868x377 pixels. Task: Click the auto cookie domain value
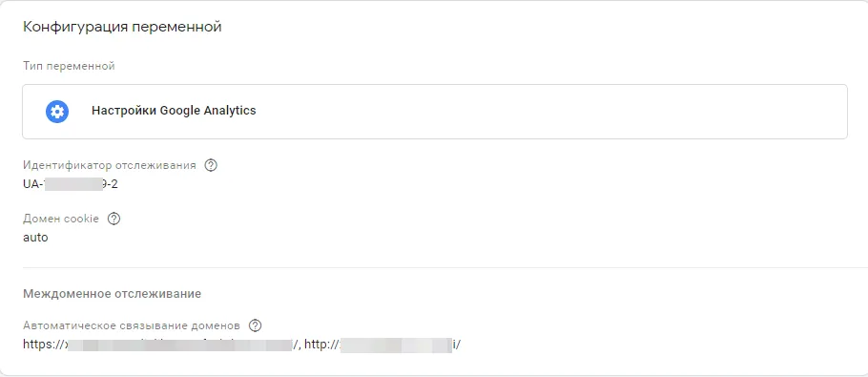(35, 238)
